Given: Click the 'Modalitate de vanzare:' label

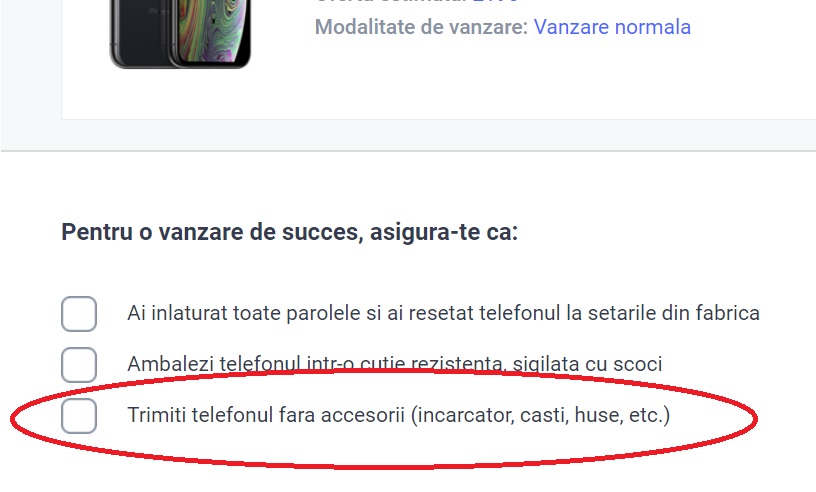Looking at the screenshot, I should 422,27.
